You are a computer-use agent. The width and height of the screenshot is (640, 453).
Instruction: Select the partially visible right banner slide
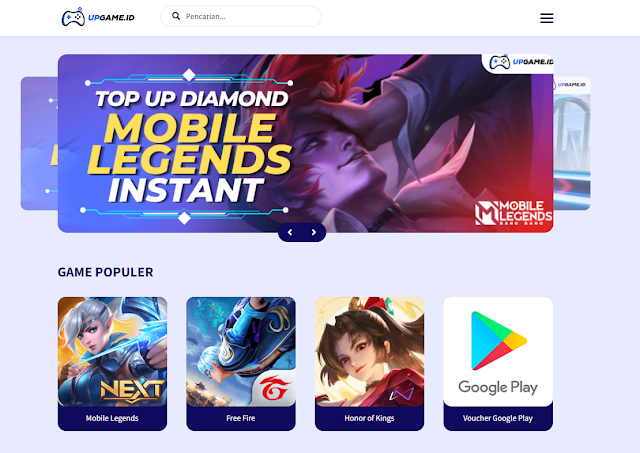(x=572, y=143)
